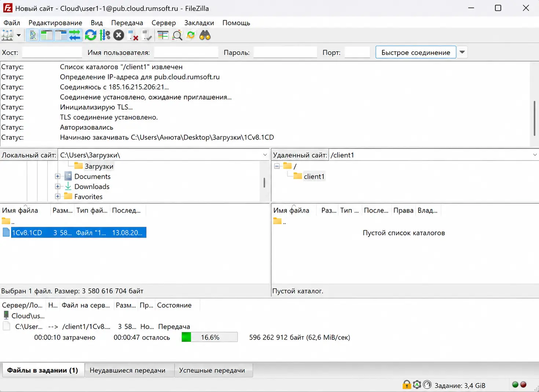Open the Файл menu
The image size is (539, 392).
coord(12,23)
